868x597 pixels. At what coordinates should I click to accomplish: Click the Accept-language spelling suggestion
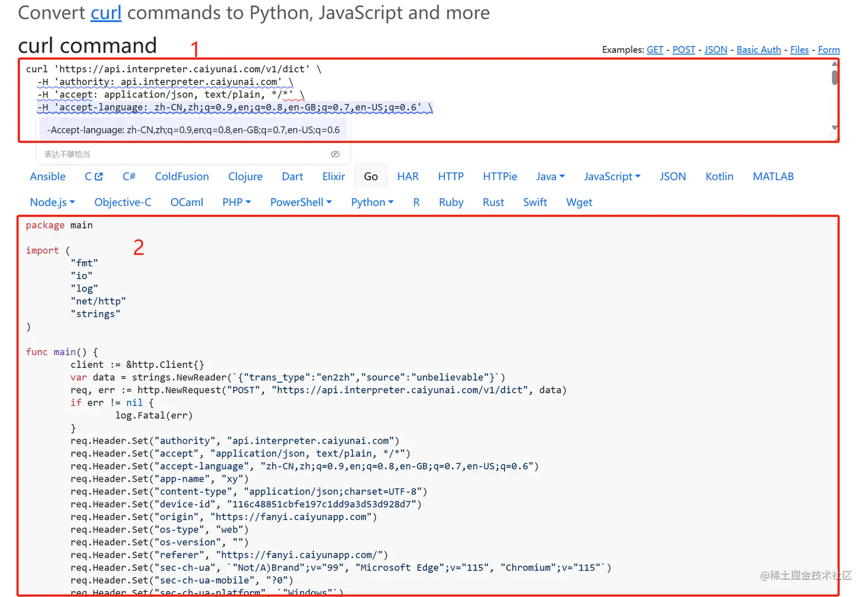click(x=193, y=130)
